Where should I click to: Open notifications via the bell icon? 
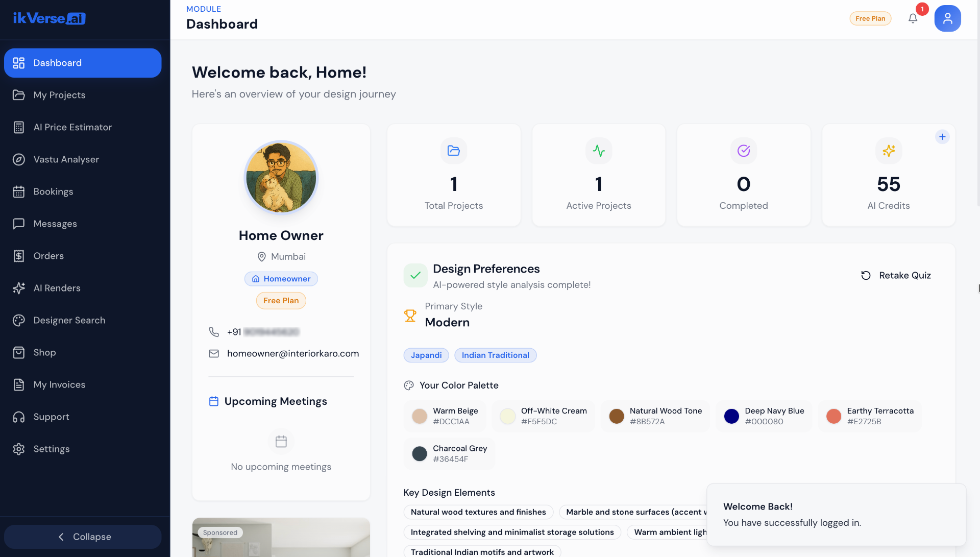click(913, 18)
